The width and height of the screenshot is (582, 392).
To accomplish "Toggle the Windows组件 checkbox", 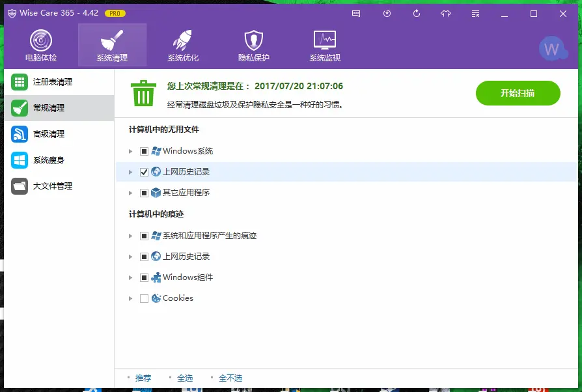I will pos(144,277).
